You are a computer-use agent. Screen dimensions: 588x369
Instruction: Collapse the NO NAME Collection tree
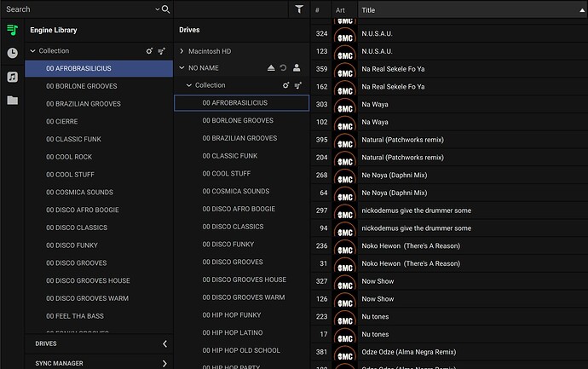189,85
